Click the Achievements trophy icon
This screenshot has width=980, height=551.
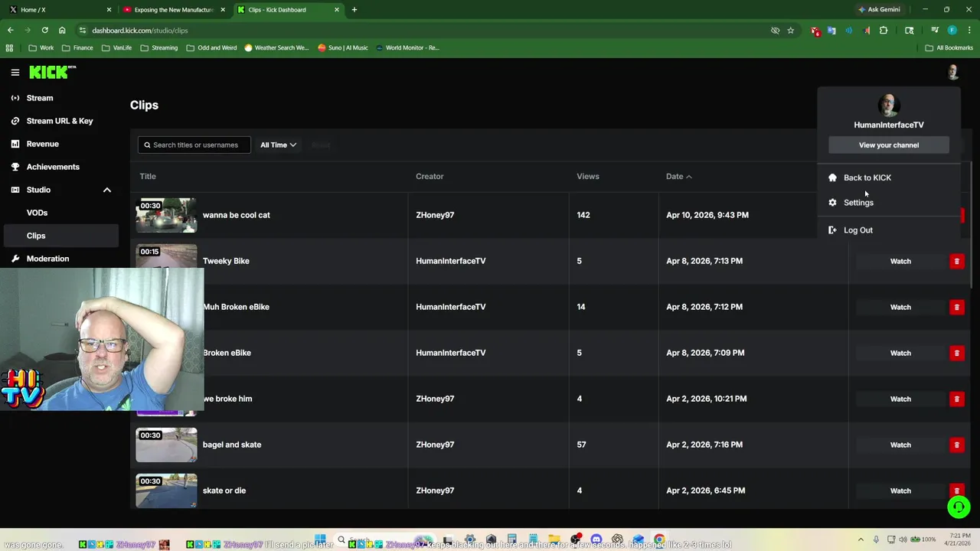(x=15, y=167)
